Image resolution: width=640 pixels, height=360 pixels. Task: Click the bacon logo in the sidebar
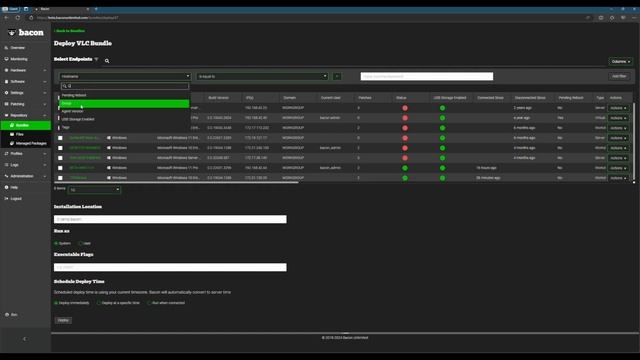pos(26,32)
